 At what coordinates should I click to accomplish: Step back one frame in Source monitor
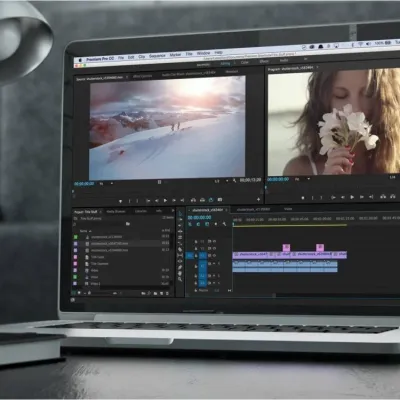click(157, 200)
